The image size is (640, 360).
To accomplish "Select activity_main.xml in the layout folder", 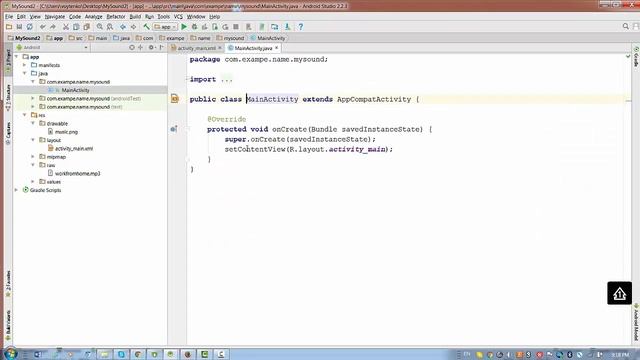I will 70,149.
